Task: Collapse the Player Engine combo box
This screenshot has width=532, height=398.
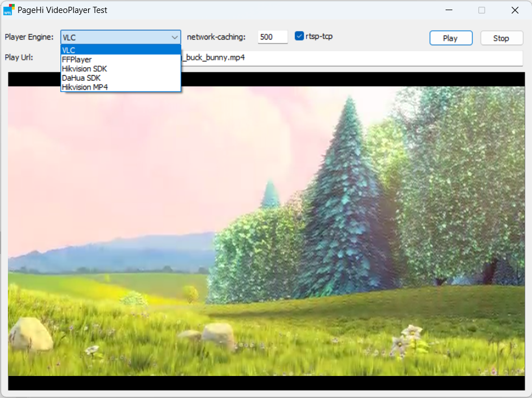Action: click(175, 37)
